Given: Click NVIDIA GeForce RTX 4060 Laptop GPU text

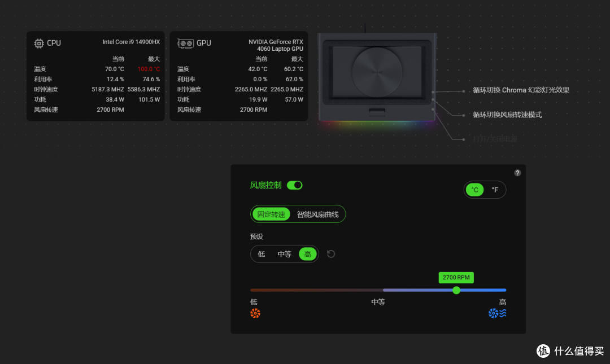Looking at the screenshot, I should coord(276,45).
